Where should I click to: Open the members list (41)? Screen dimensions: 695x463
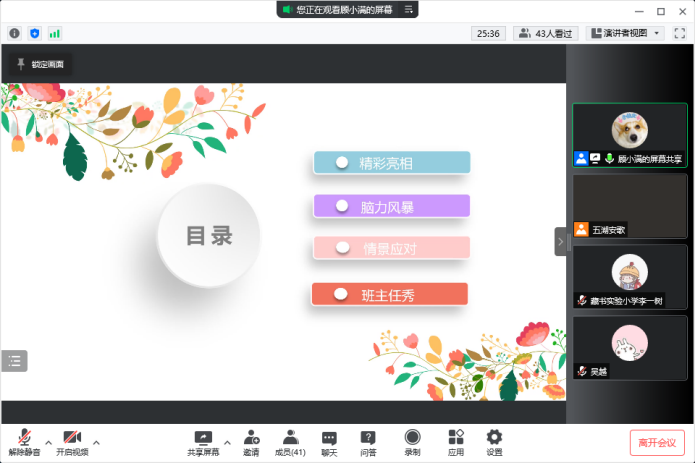click(290, 443)
